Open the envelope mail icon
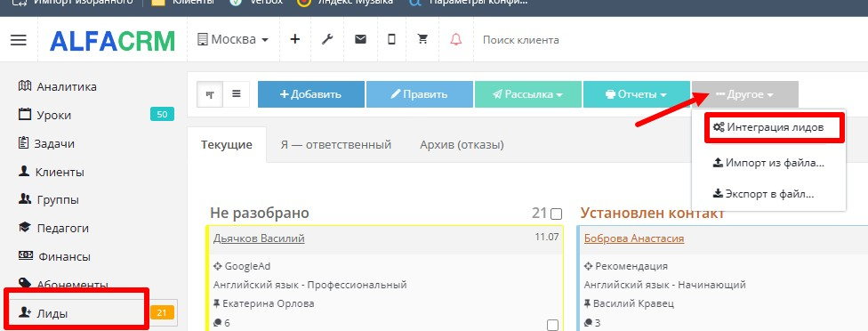Viewport: 868px width, 331px height. pyautogui.click(x=360, y=39)
